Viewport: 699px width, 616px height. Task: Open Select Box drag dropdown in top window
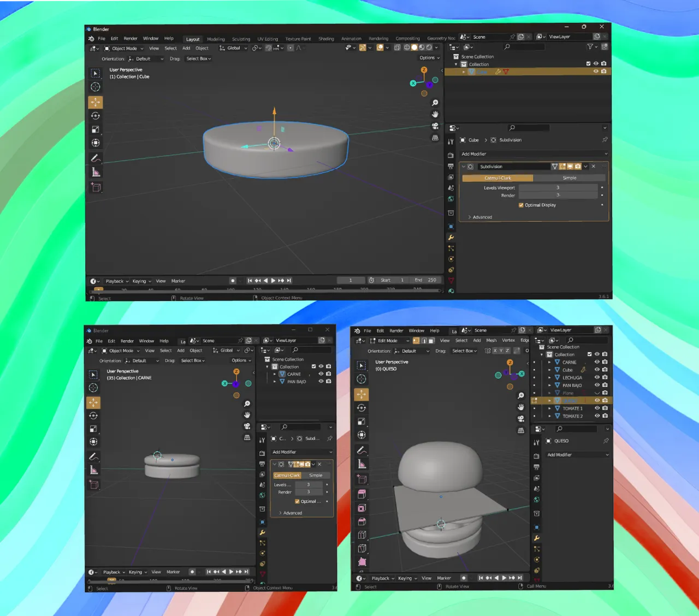pyautogui.click(x=198, y=58)
